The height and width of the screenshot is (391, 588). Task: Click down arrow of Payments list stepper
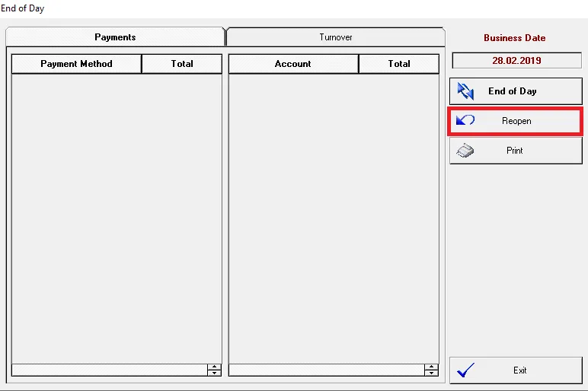214,373
